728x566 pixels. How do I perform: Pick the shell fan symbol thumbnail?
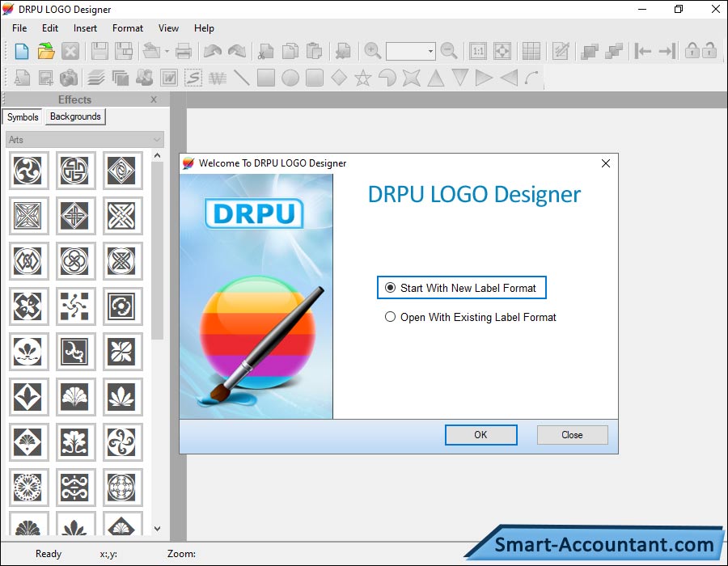(x=74, y=397)
